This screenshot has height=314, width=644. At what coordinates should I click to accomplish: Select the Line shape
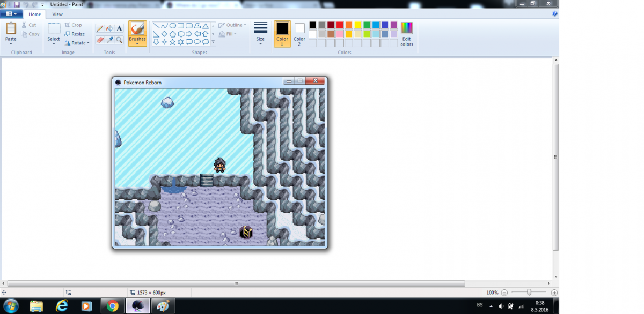coord(156,25)
